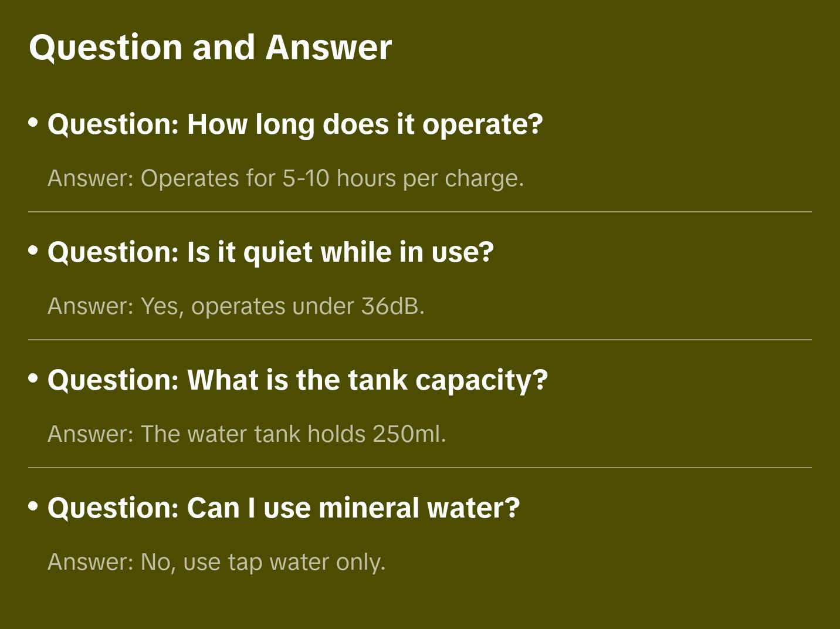Select the answer line about the water tank

[247, 434]
